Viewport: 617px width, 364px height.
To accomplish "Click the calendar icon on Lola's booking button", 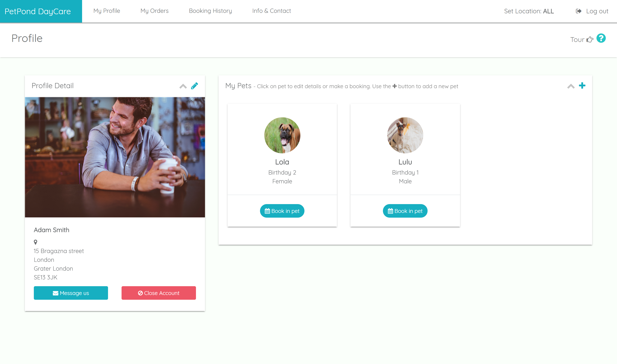I will (x=267, y=211).
